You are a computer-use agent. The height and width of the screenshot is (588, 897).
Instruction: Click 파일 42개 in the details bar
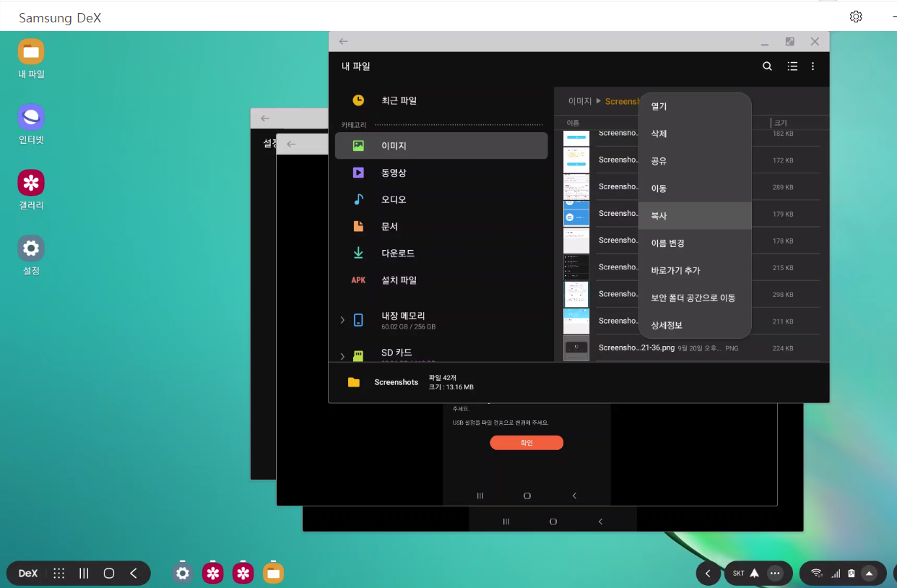(x=442, y=378)
